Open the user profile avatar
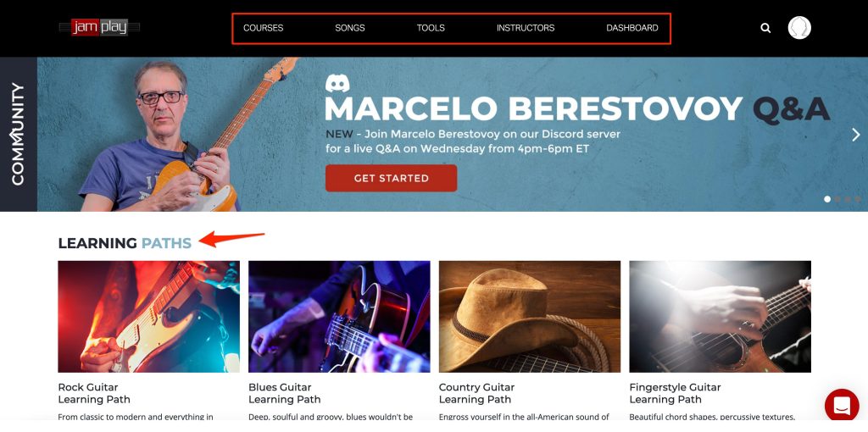868x432 pixels. 799,28
